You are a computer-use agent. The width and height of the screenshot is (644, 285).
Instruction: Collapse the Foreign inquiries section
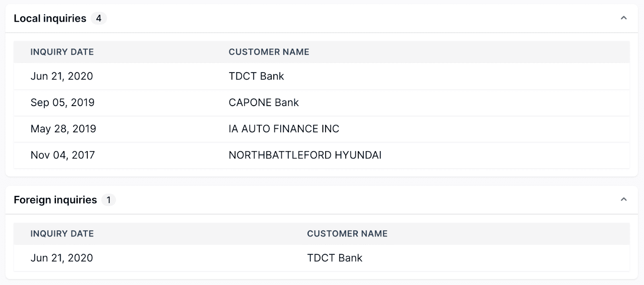[x=623, y=200]
